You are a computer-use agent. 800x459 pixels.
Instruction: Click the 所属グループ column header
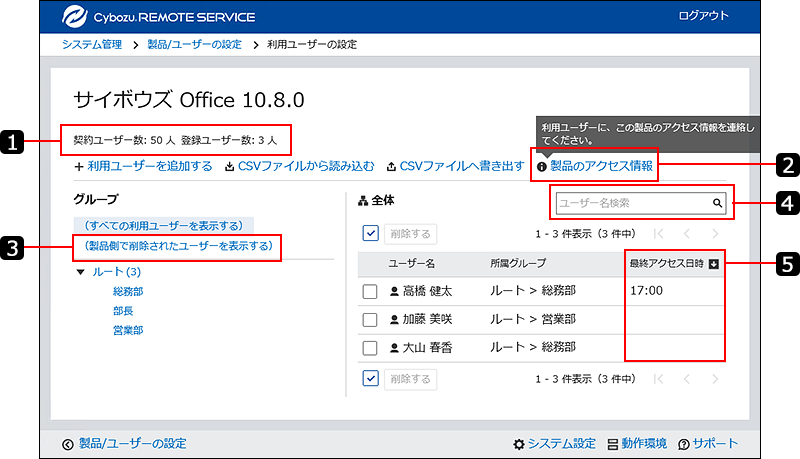[518, 263]
